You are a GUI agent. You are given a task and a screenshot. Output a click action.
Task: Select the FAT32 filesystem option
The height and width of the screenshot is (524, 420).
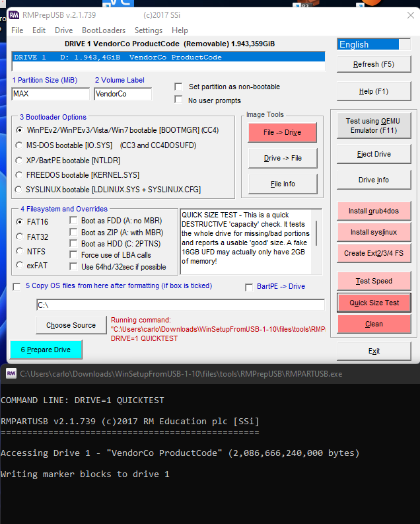coord(20,237)
